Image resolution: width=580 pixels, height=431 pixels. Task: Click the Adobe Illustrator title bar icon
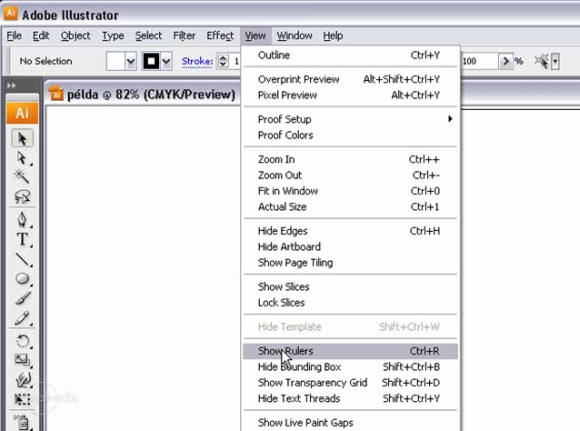10,14
